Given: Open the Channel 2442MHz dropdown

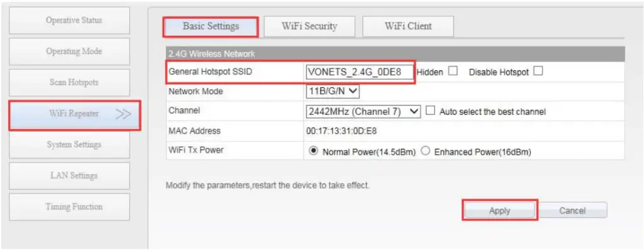Looking at the screenshot, I should [364, 111].
